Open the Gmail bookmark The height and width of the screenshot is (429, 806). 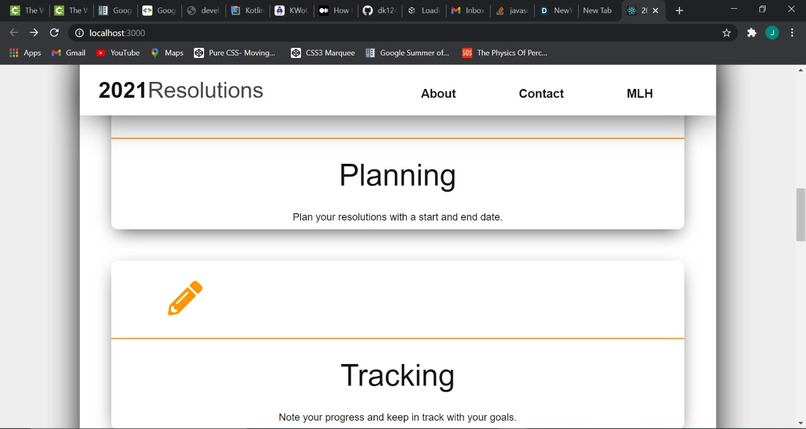[68, 52]
